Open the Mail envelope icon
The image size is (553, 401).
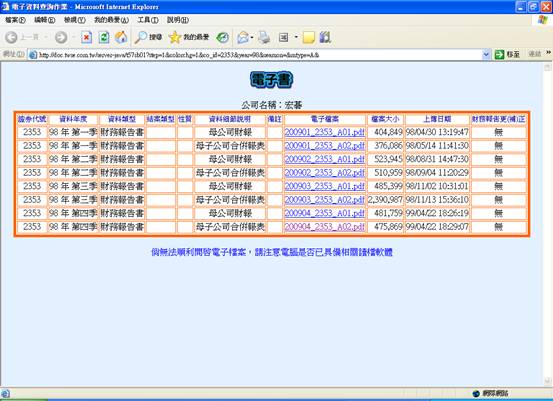pyautogui.click(x=243, y=37)
